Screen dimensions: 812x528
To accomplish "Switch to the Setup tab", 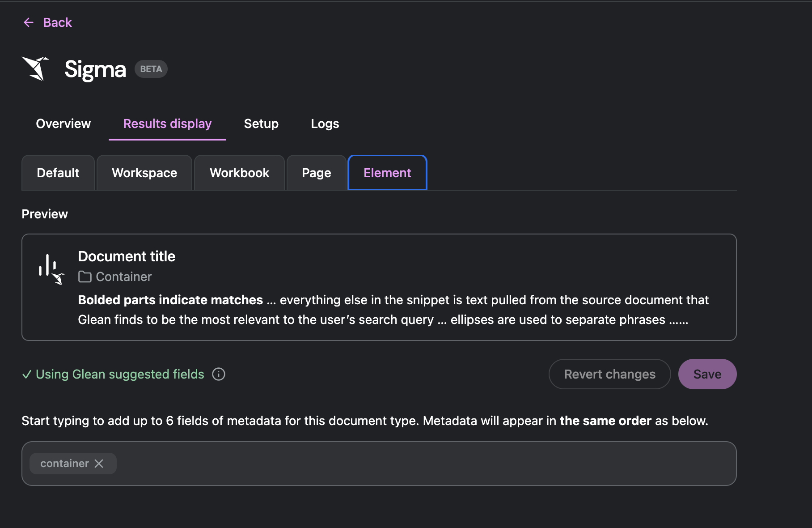I will pyautogui.click(x=261, y=123).
